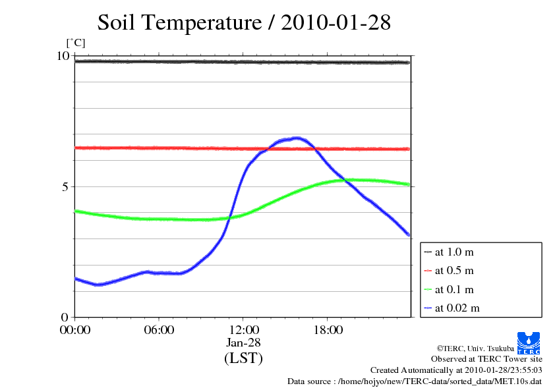Click the blue legend line marker
The height and width of the screenshot is (392, 555).
tap(428, 308)
